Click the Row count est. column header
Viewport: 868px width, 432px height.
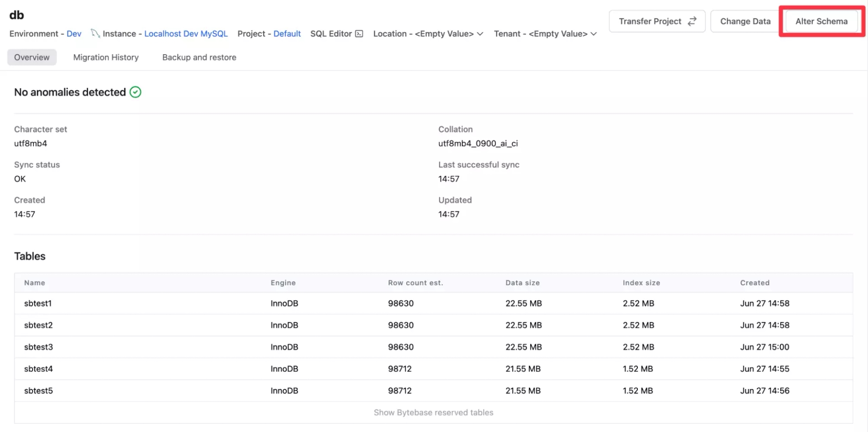pyautogui.click(x=415, y=283)
